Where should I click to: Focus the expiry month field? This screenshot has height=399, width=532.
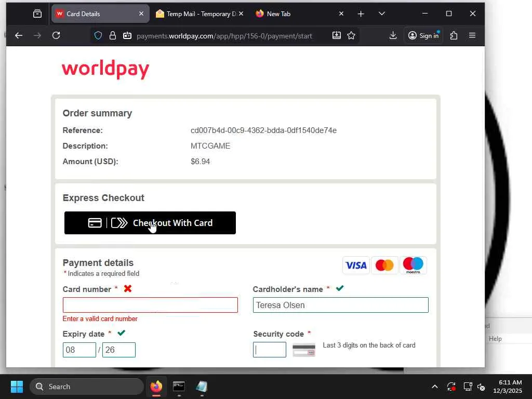tap(79, 350)
